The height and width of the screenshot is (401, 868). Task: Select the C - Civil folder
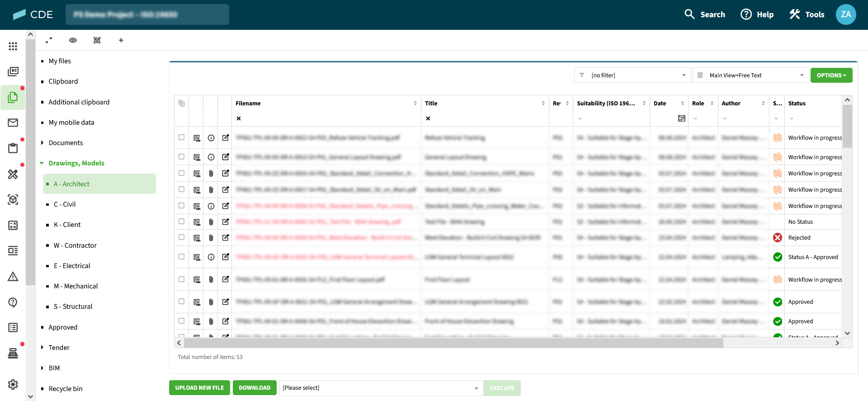65,204
